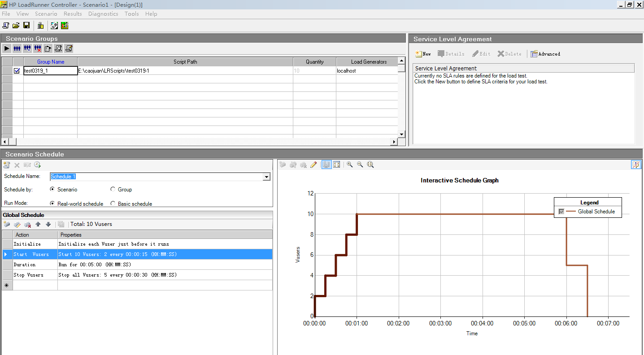Click Run for 00:05:00 properties cell

(x=165, y=264)
